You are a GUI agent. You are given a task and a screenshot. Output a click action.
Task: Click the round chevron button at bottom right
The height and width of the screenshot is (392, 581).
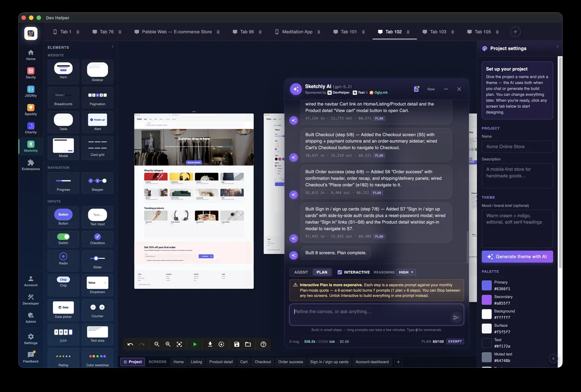point(553,358)
